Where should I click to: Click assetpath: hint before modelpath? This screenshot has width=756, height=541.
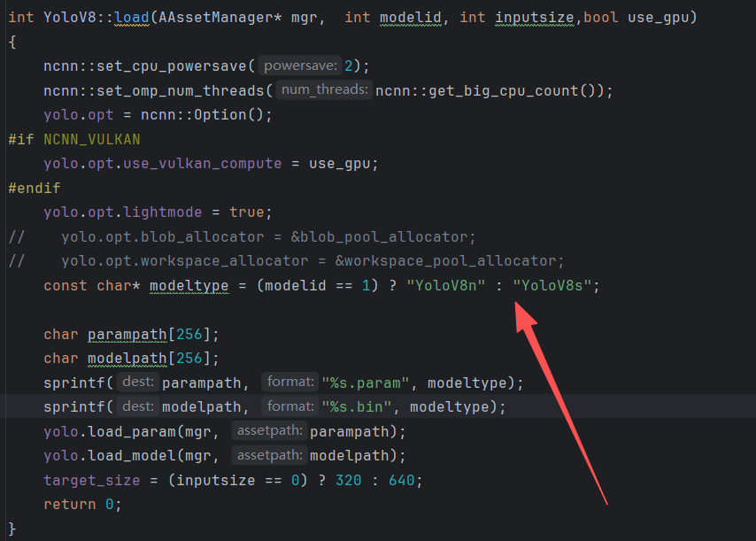(x=269, y=455)
